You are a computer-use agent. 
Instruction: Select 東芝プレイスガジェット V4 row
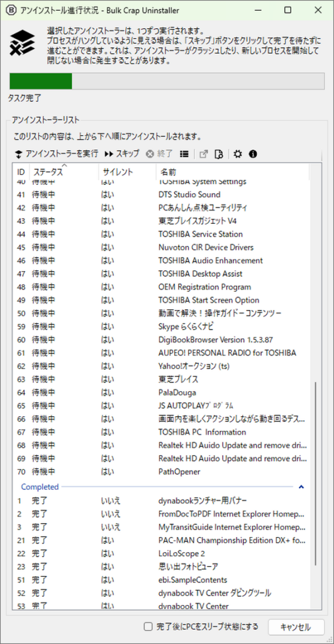162,221
